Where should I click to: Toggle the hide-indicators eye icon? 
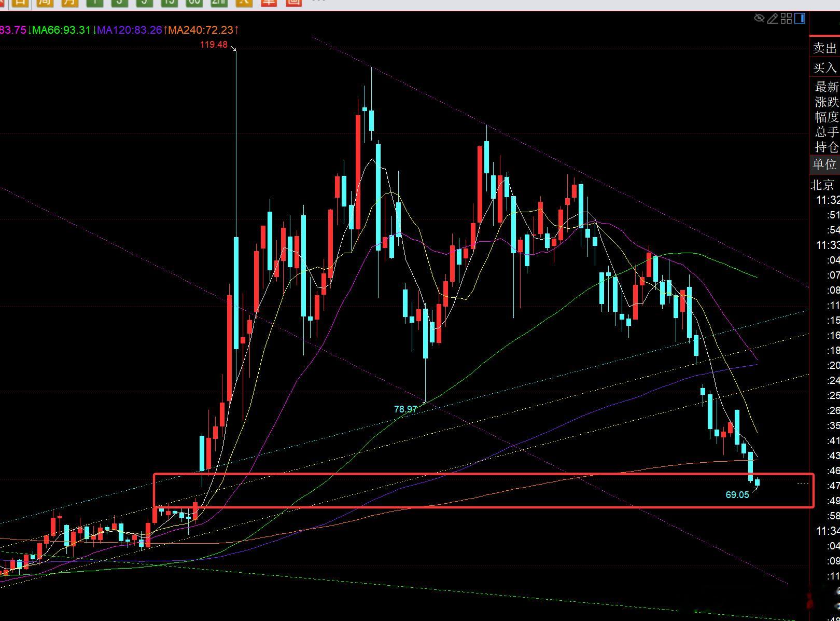759,19
